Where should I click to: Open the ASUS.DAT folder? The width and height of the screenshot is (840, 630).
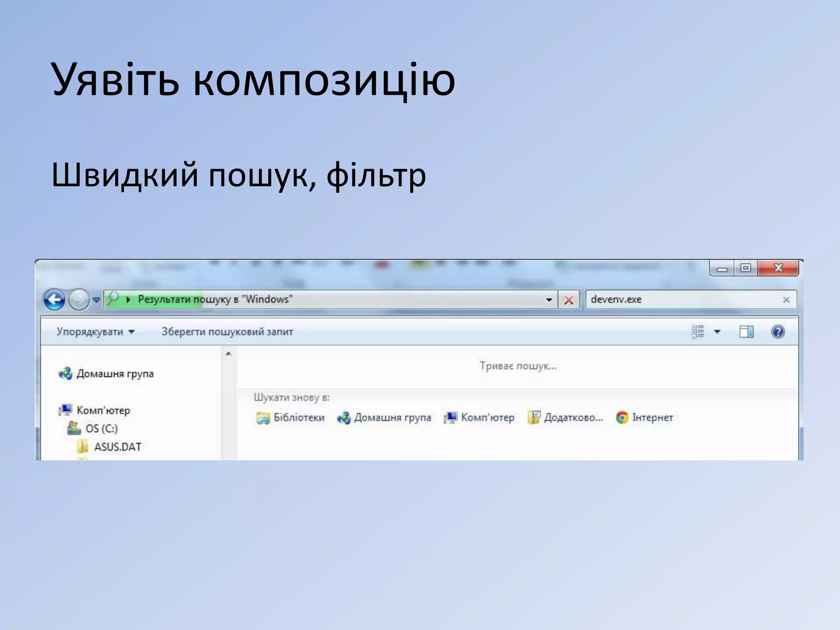109,447
